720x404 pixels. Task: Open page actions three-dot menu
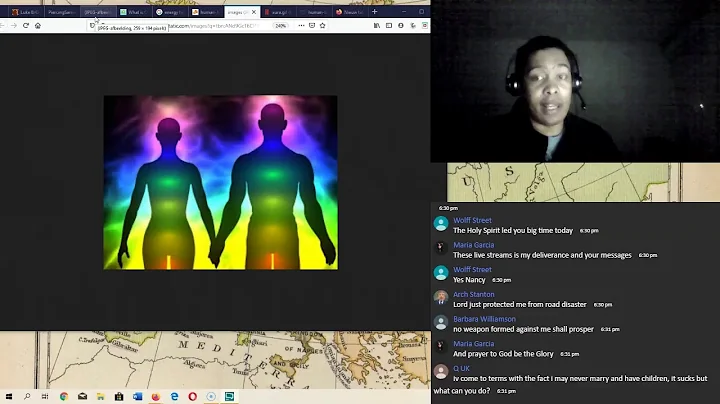301,26
